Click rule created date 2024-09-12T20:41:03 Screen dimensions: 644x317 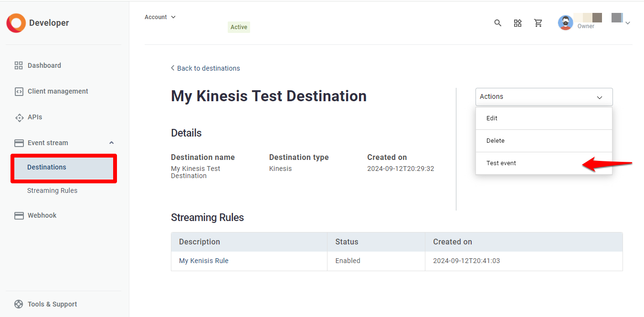(x=466, y=261)
